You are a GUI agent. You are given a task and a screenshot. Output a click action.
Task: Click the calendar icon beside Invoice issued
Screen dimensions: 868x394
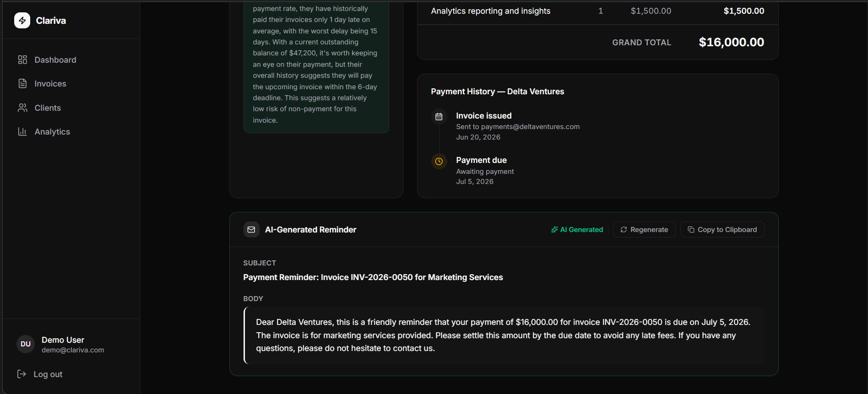tap(439, 117)
